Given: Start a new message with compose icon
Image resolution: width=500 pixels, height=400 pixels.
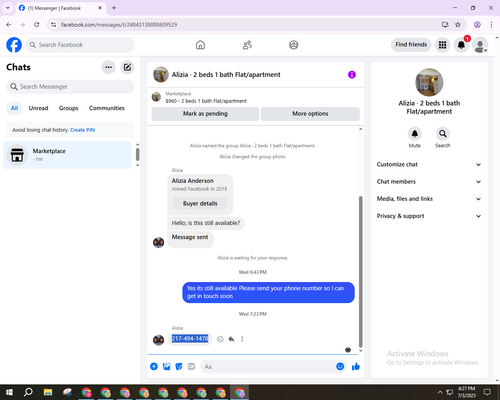Looking at the screenshot, I should pyautogui.click(x=127, y=67).
